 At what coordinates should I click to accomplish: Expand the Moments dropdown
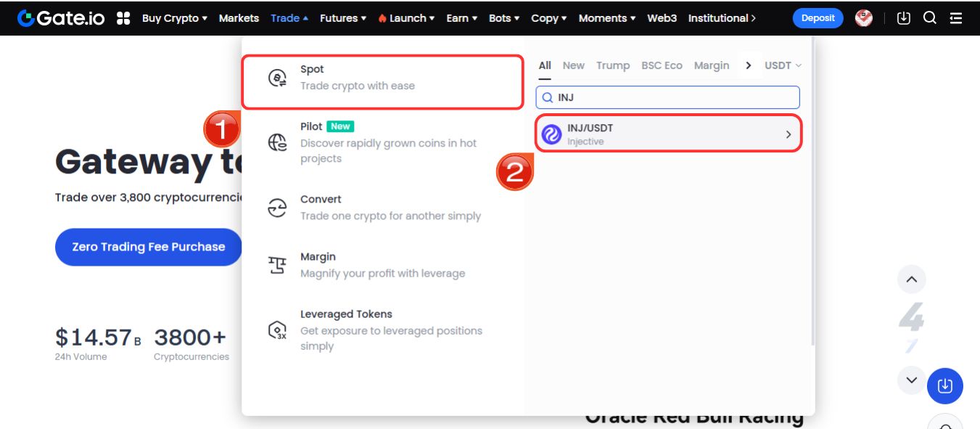[x=607, y=18]
